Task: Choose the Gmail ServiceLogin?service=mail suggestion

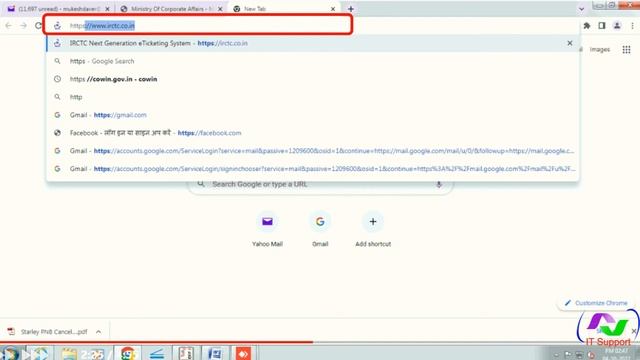Action: point(313,151)
